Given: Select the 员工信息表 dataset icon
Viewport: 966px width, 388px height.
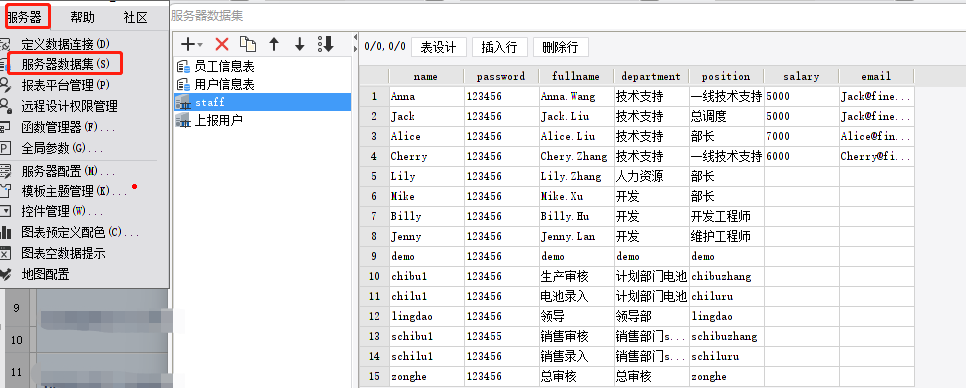Looking at the screenshot, I should 183,67.
